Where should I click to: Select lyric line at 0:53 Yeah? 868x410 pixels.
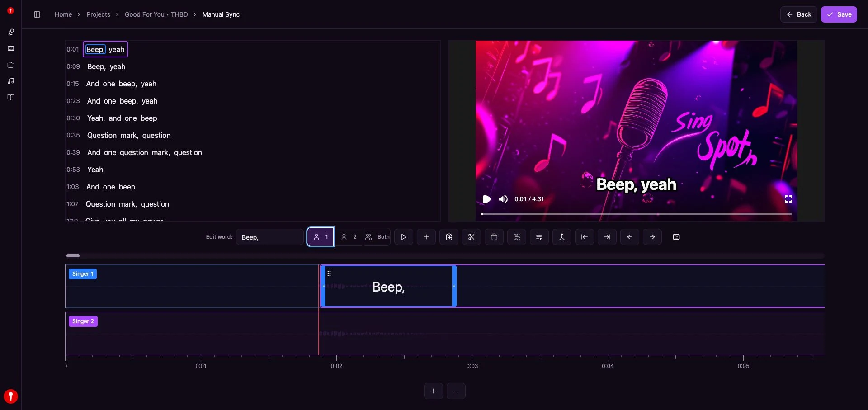point(95,170)
